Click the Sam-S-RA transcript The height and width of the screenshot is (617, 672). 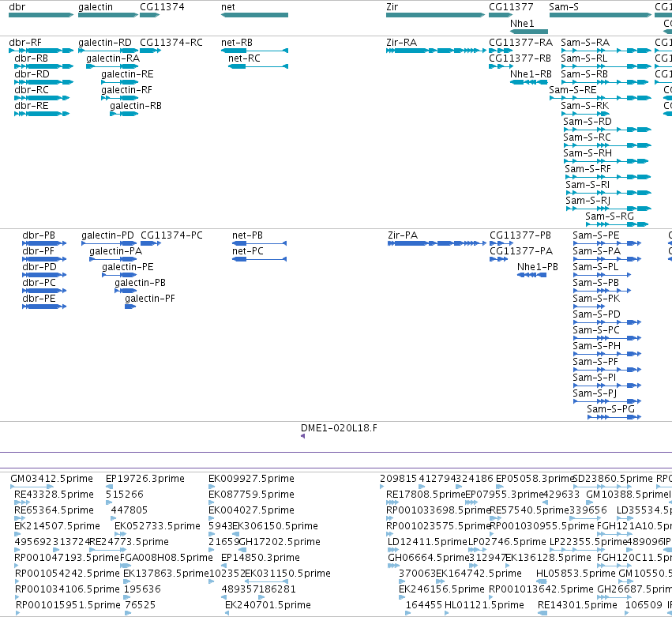coord(606,51)
